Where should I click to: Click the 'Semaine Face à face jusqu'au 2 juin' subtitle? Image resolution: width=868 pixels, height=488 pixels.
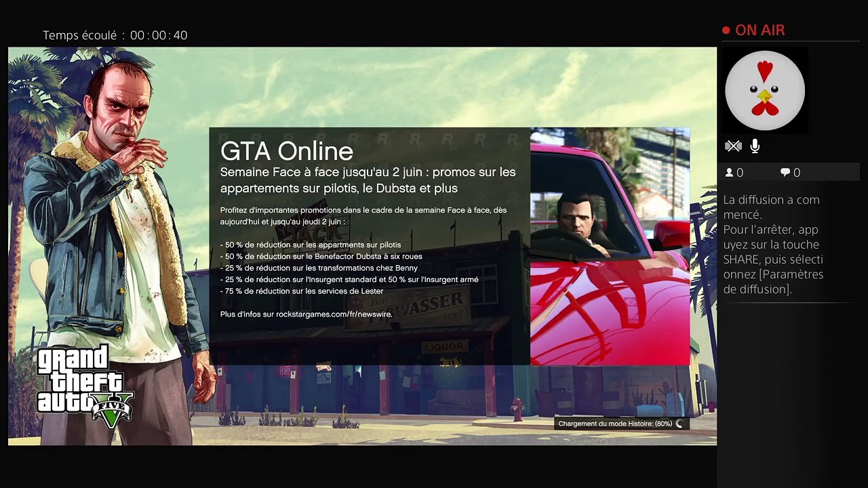click(368, 180)
